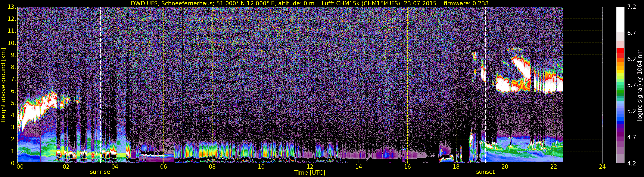Select the "sunset" label below the time axis
The width and height of the screenshot is (644, 177).
click(x=485, y=172)
